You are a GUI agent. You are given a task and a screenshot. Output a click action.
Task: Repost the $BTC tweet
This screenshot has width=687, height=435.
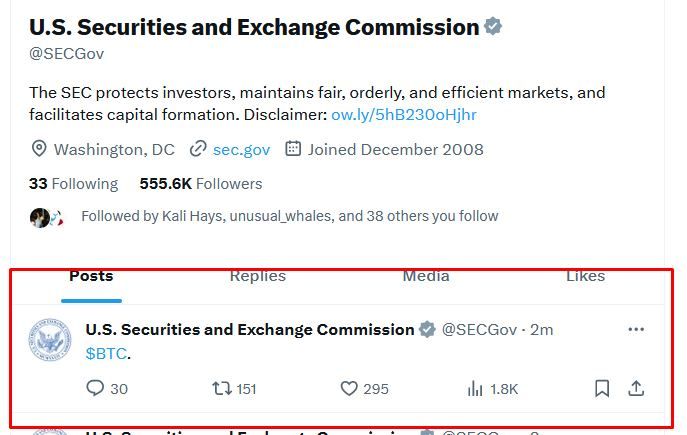(222, 388)
